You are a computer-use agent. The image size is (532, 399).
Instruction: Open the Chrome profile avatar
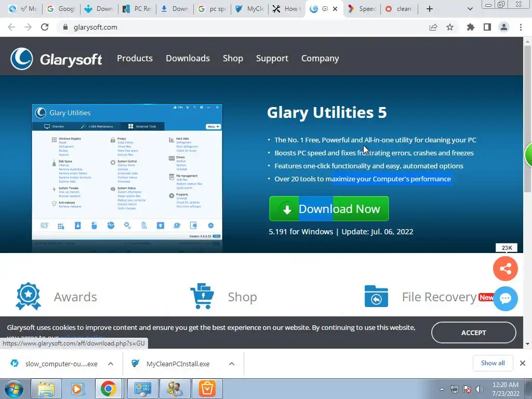pyautogui.click(x=504, y=27)
